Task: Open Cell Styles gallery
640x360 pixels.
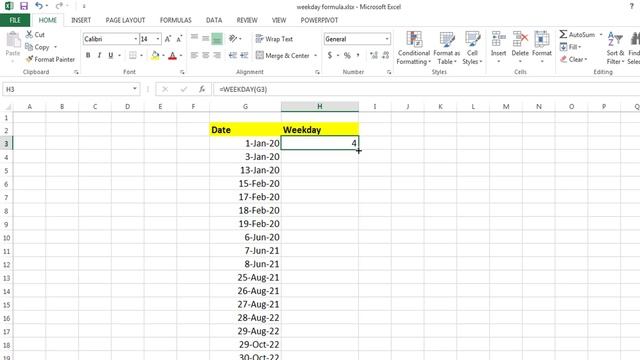Action: 472,48
